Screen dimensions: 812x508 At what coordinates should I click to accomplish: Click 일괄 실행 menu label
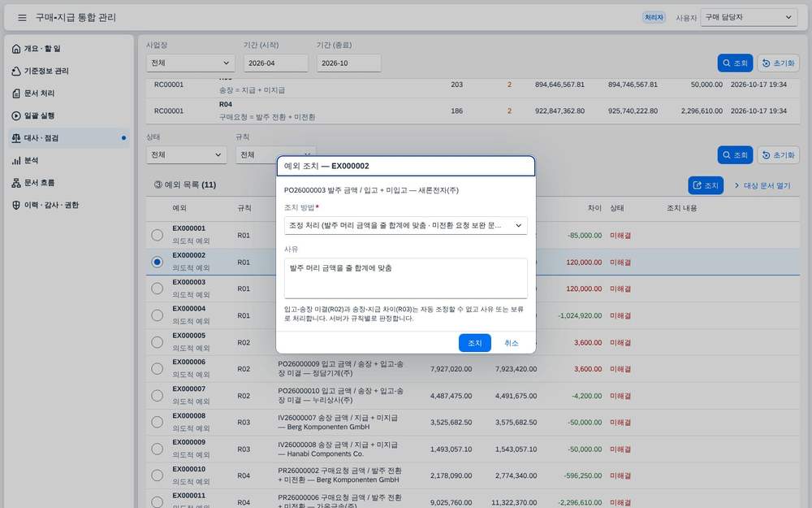pos(39,115)
